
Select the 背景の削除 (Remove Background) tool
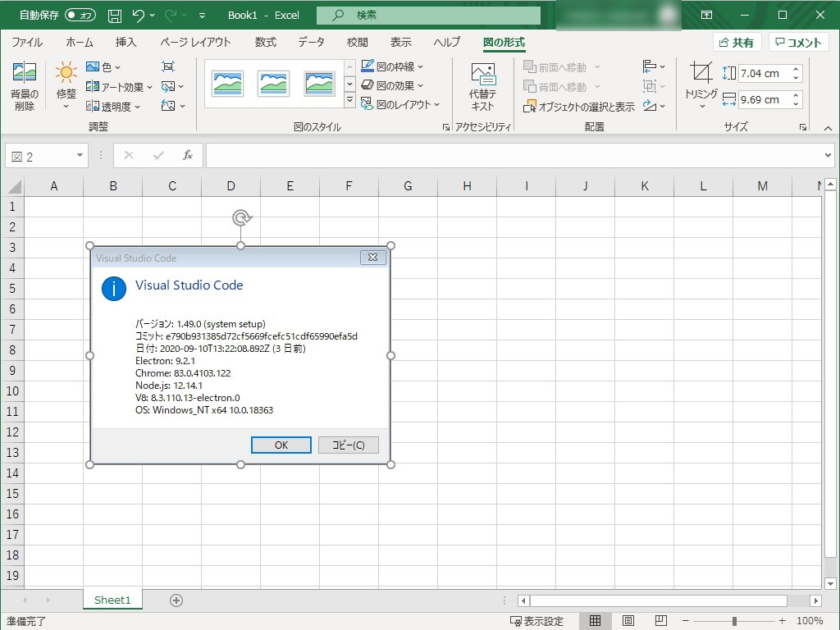[x=25, y=84]
